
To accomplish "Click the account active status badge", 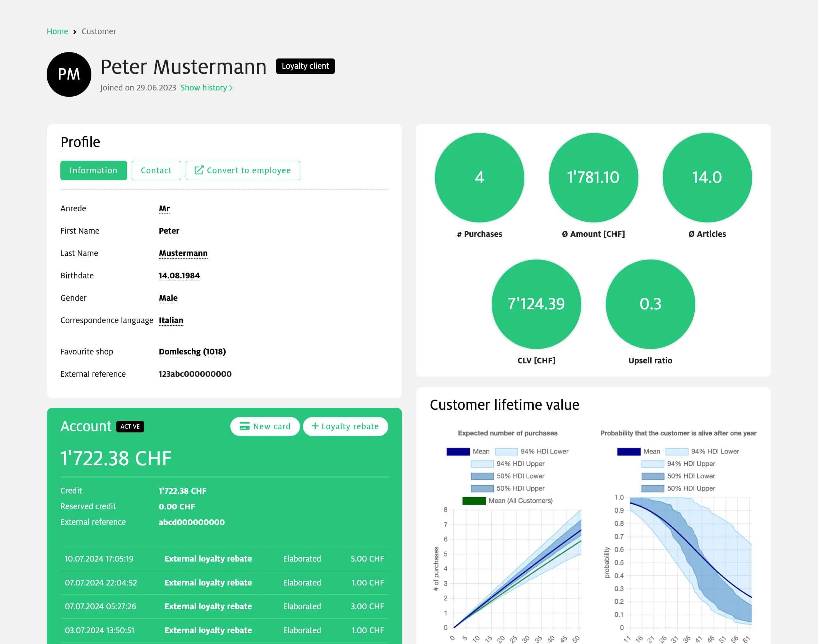I will pyautogui.click(x=130, y=426).
